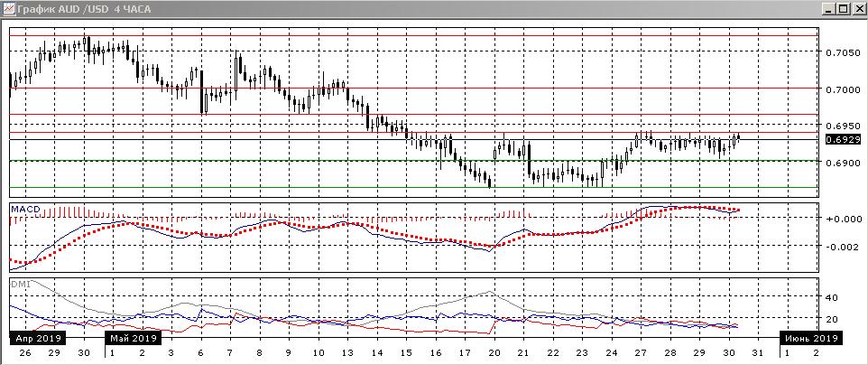868x365 pixels.
Task: Click the 40 level on DMI scale
Action: (x=834, y=297)
